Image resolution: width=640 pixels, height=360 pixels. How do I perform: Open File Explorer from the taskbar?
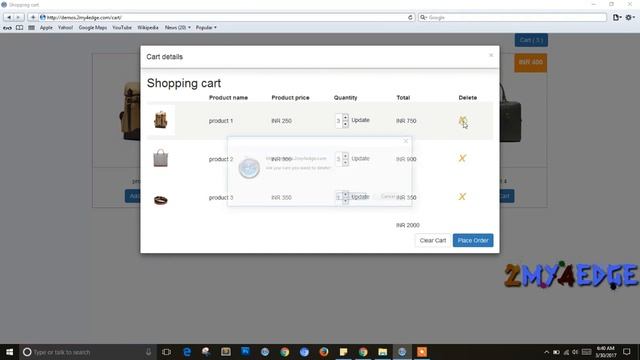click(382, 352)
